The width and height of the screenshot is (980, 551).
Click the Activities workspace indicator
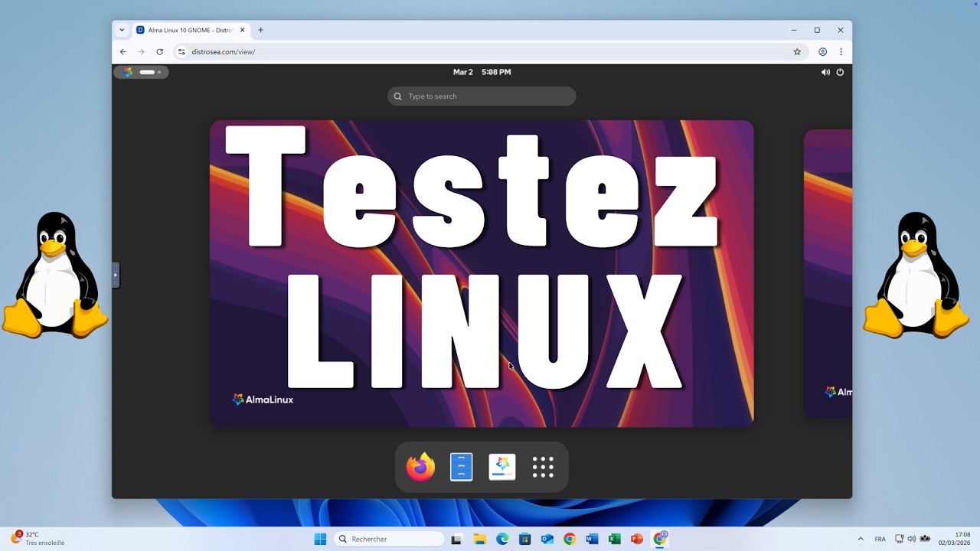point(141,72)
